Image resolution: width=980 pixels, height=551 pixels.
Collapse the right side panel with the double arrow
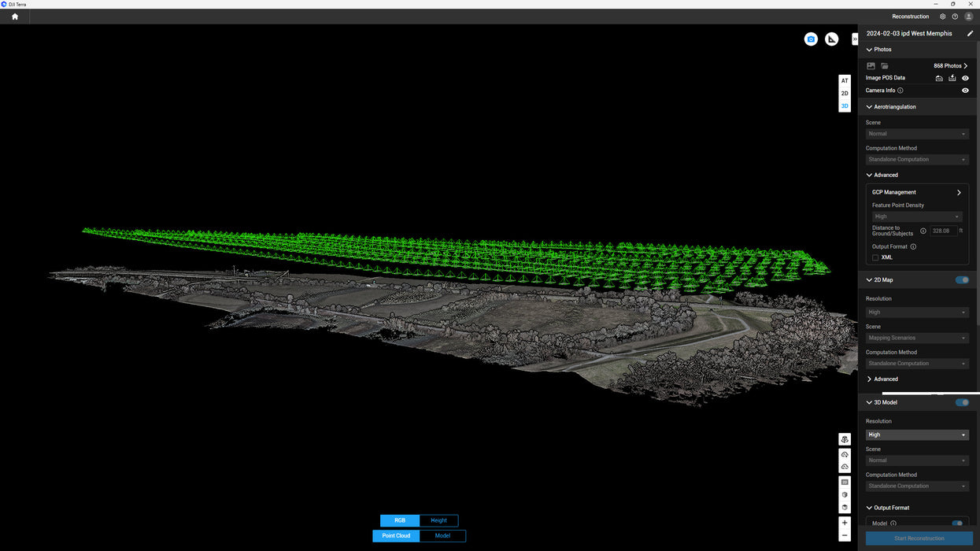coord(855,39)
